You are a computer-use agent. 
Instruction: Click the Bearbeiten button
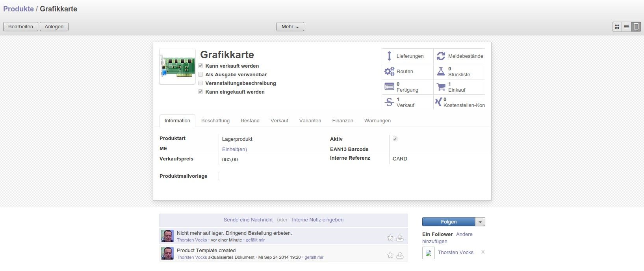[x=20, y=27]
